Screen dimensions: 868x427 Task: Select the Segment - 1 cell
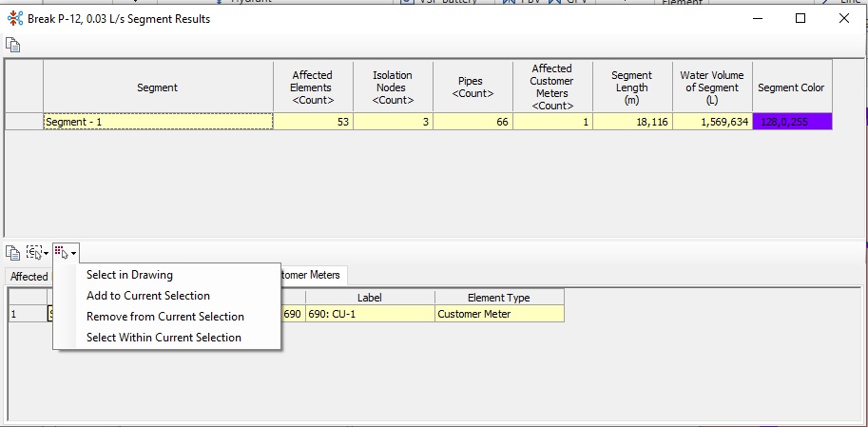pyautogui.click(x=159, y=122)
